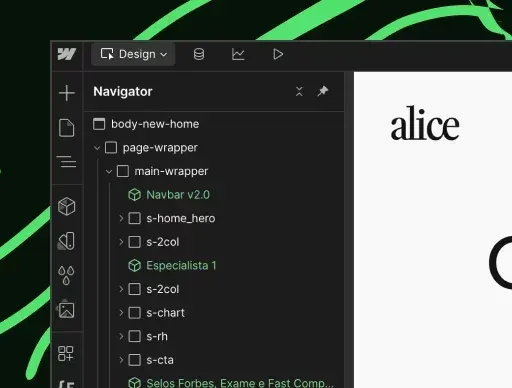Select the body-new-home element

point(213,124)
